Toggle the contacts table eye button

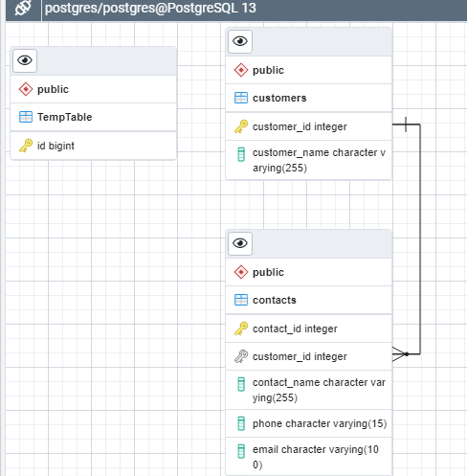click(240, 243)
